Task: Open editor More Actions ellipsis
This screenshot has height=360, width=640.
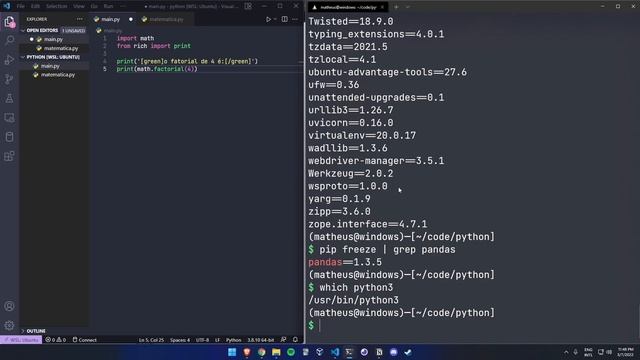Action: (295, 19)
